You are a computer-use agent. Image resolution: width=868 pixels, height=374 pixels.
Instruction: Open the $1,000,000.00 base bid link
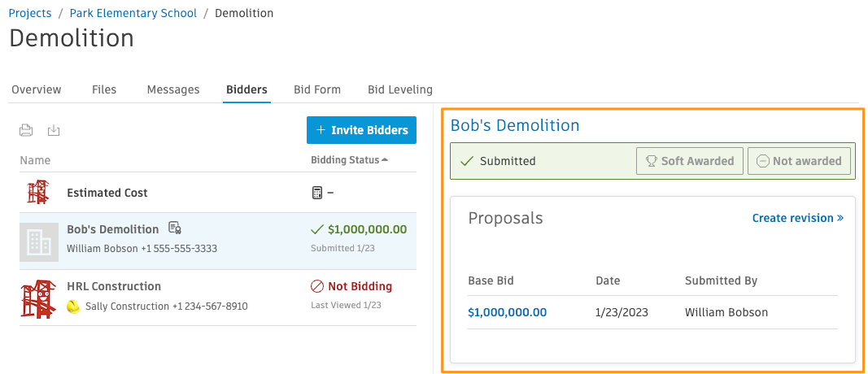507,312
